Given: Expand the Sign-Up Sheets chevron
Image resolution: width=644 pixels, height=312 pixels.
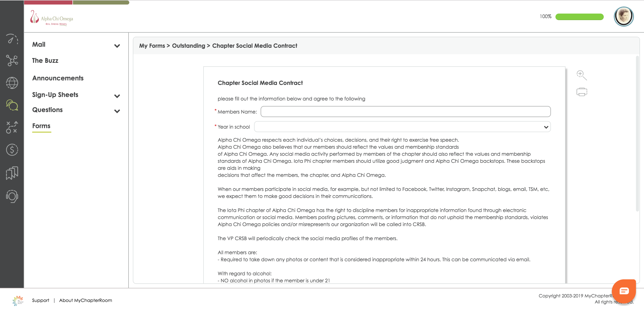Looking at the screenshot, I should [117, 96].
